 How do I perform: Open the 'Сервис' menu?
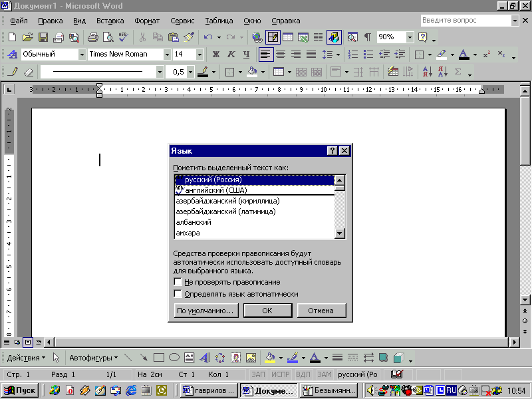[182, 21]
